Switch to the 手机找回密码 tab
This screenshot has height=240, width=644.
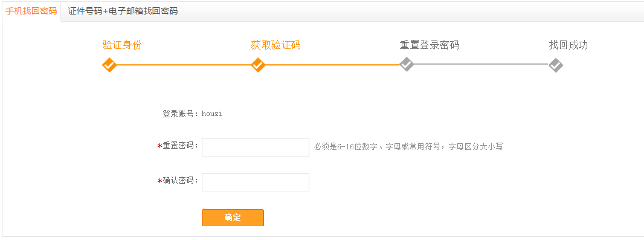coord(31,11)
